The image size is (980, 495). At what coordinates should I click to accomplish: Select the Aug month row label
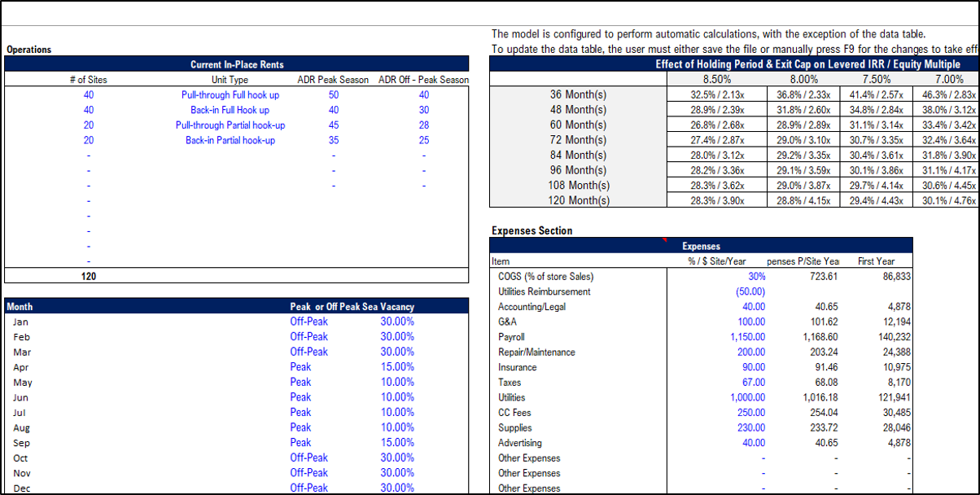pos(21,427)
